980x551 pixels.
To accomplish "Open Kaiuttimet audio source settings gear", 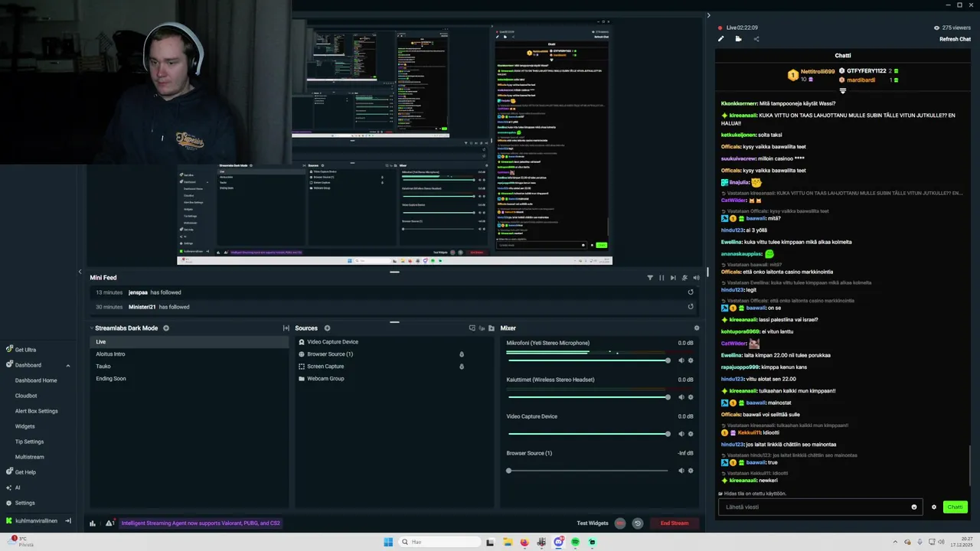I will pos(691,397).
